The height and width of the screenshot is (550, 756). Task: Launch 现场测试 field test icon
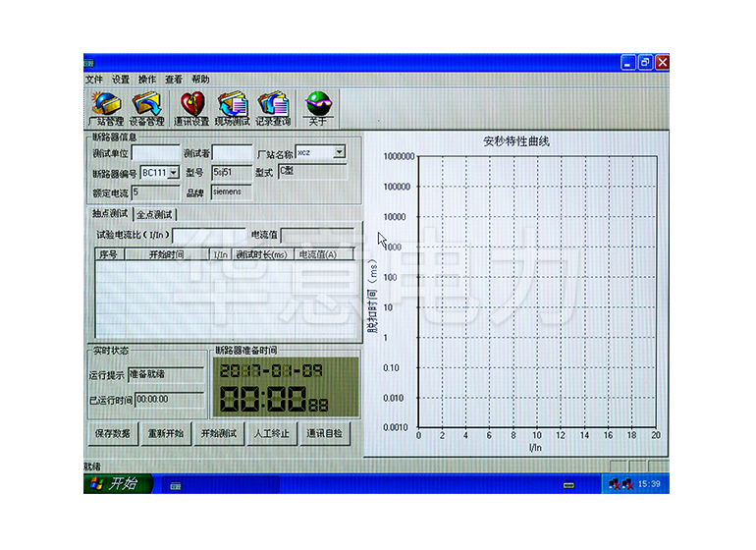[x=233, y=107]
